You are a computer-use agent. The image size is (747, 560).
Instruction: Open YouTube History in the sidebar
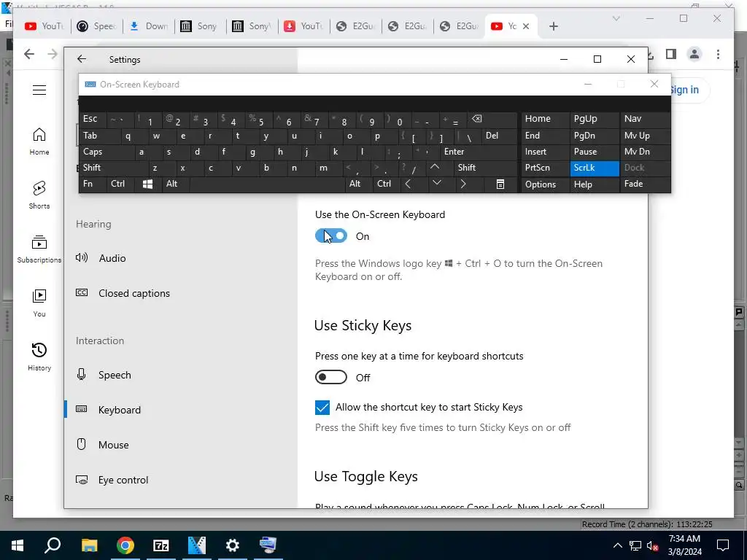coord(39,357)
